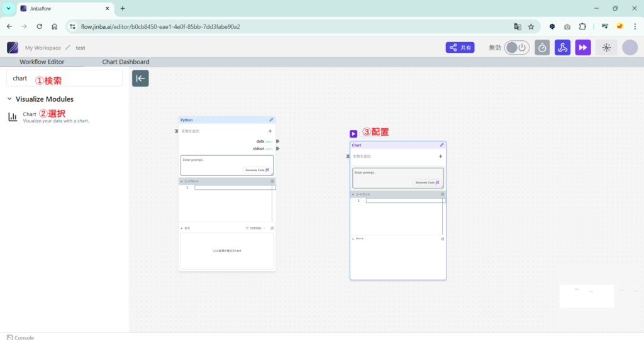Run the workflow with fast-forward button
This screenshot has height=340, width=644.
(x=583, y=48)
